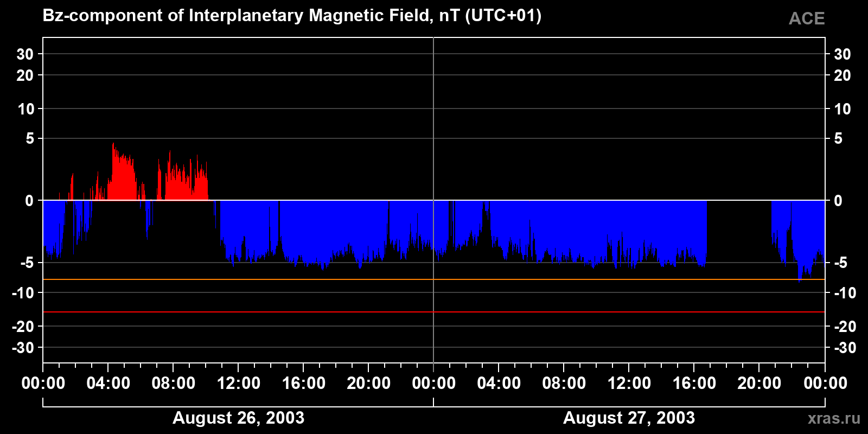
Task: Click the "5" label on the right axis
Action: pyautogui.click(x=838, y=139)
